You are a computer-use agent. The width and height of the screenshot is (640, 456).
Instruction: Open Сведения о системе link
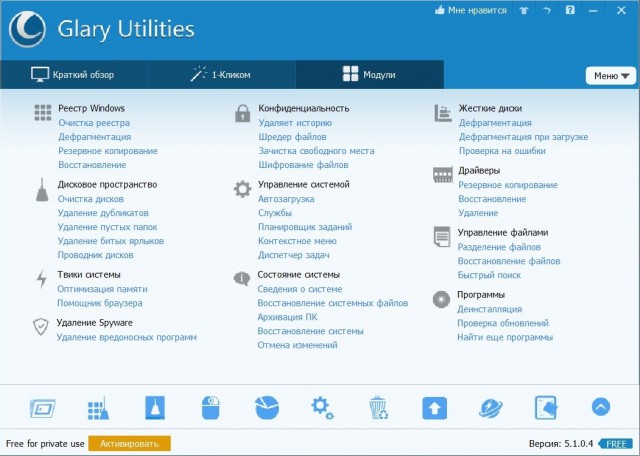pos(300,289)
